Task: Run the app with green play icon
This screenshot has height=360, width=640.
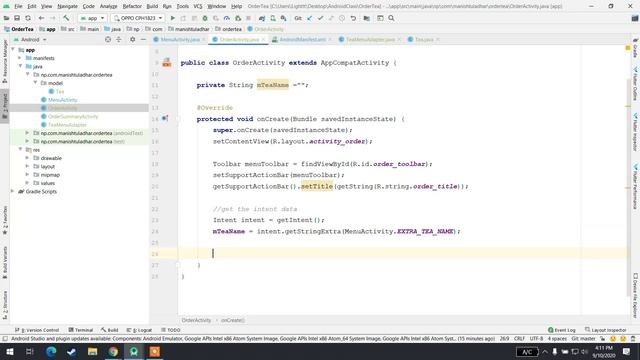Action: coord(173,18)
